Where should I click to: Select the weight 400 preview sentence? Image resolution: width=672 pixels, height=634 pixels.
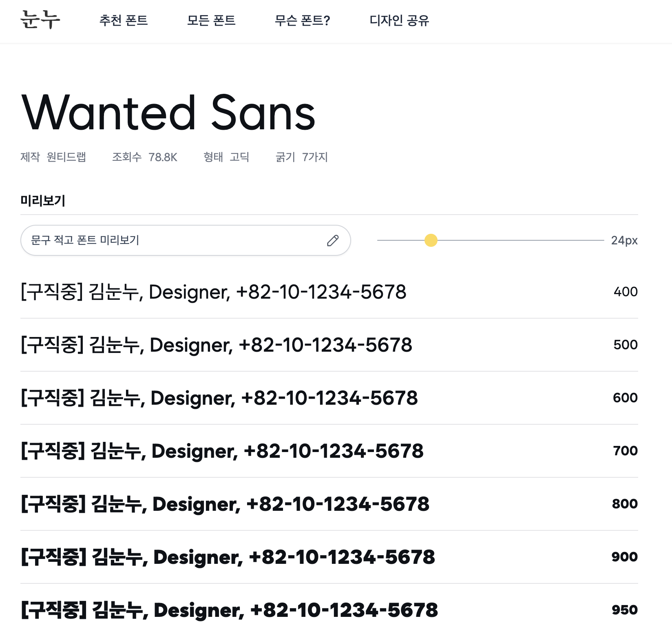[214, 292]
